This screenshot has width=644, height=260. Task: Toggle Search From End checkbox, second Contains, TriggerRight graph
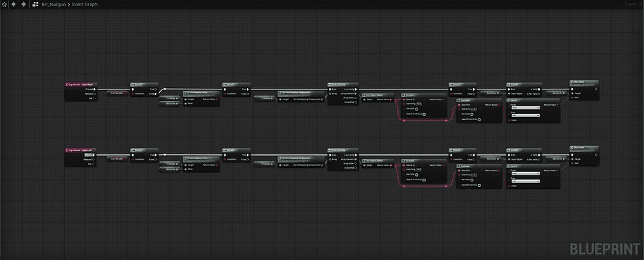[479, 120]
